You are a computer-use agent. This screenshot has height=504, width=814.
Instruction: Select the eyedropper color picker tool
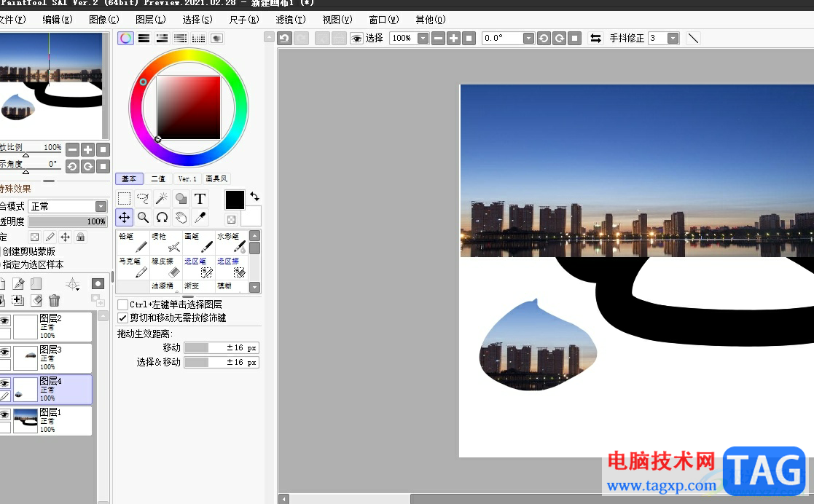point(200,218)
